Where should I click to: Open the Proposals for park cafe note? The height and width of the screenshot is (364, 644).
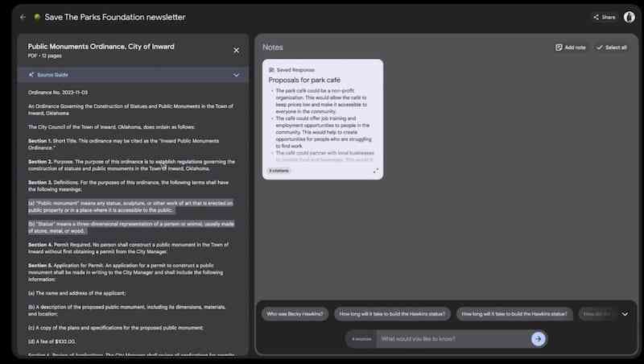pos(304,80)
